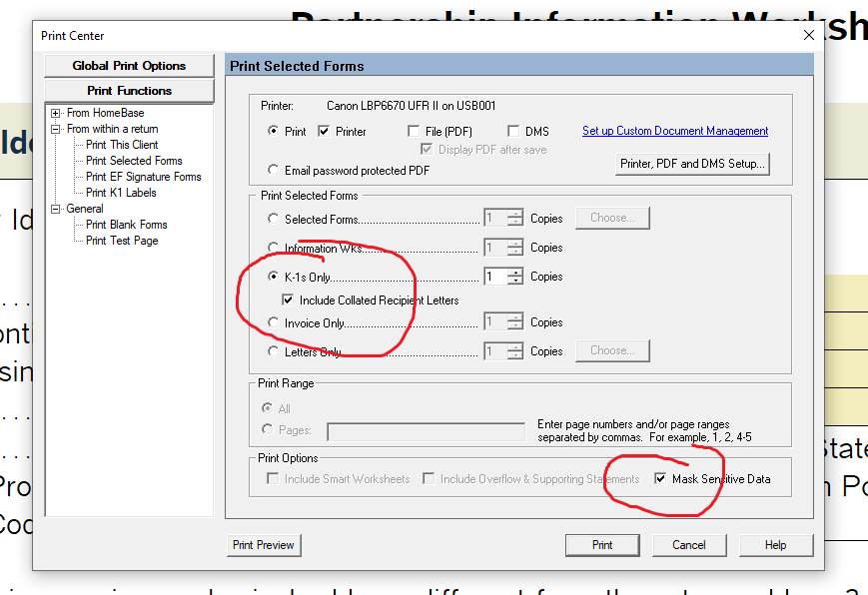
Task: Select Email password protected PDF option
Action: click(x=274, y=171)
